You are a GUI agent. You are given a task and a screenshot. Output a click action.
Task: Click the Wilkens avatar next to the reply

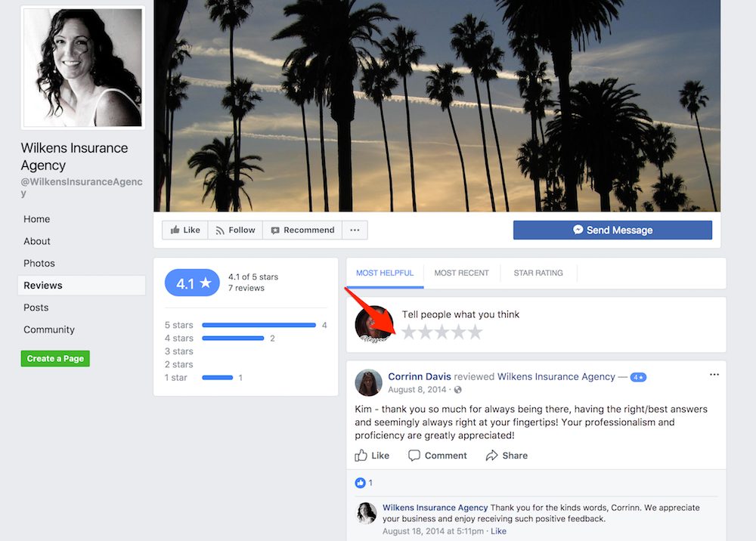pyautogui.click(x=367, y=513)
